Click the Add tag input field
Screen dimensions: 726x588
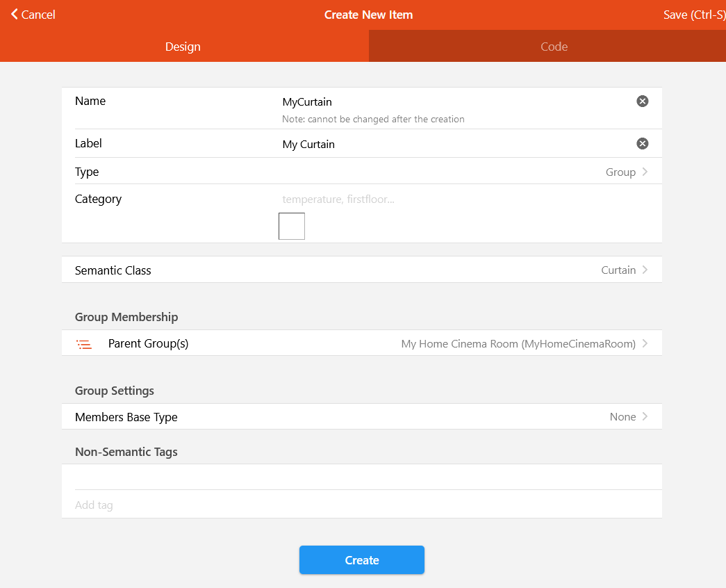pos(361,505)
